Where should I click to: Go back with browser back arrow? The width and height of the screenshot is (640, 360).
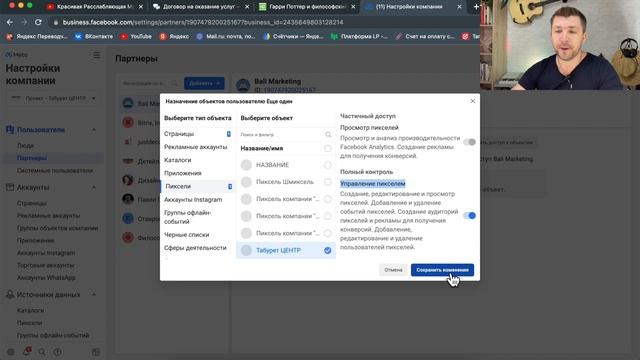(10, 22)
